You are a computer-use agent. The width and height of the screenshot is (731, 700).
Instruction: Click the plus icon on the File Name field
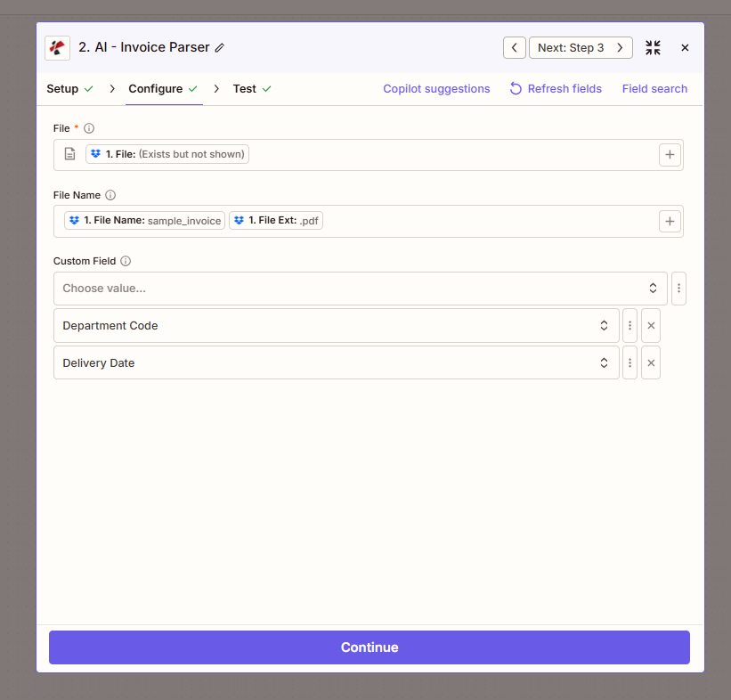point(670,220)
